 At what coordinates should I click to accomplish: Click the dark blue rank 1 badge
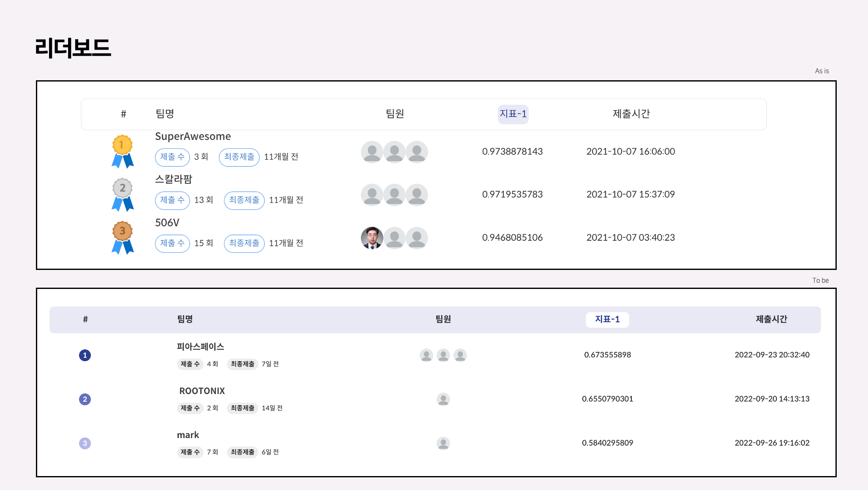[x=85, y=355]
